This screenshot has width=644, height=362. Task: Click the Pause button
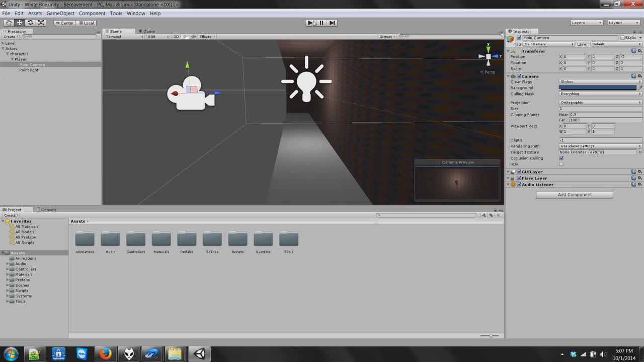tap(321, 23)
